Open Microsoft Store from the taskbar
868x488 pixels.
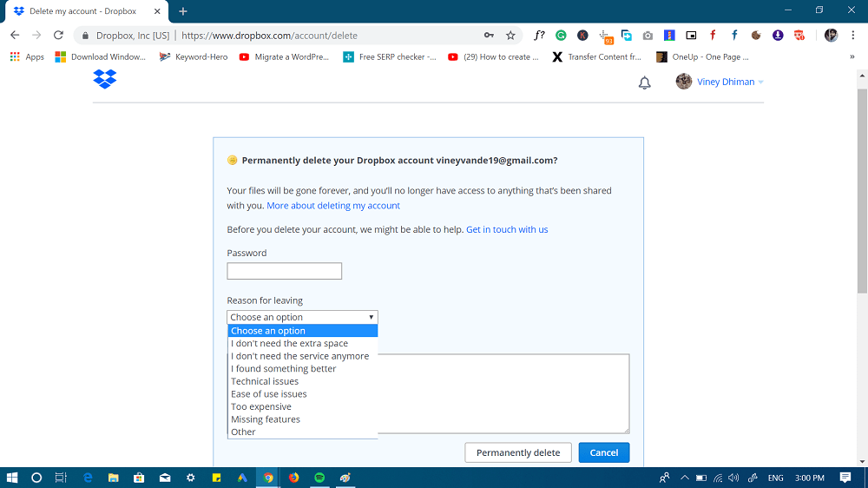coord(139,478)
